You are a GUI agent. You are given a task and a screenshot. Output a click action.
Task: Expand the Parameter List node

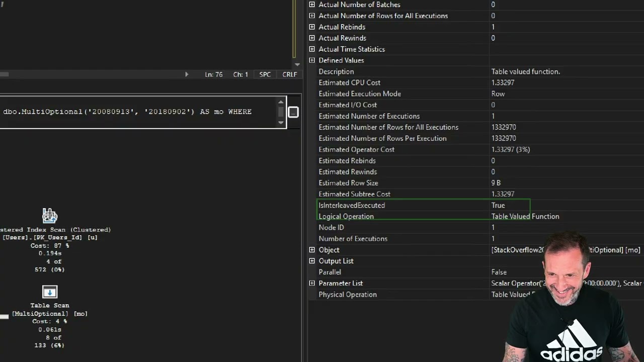[312, 283]
